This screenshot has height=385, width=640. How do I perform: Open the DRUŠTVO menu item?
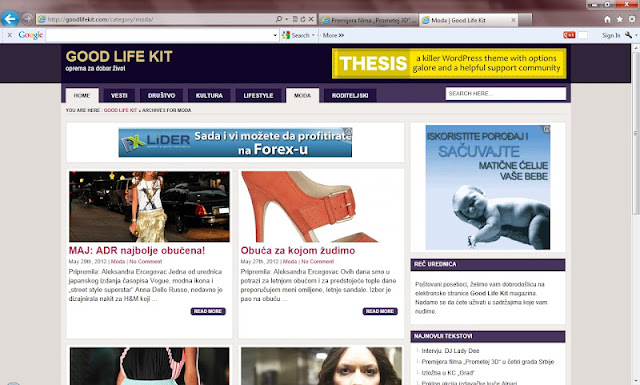click(x=162, y=96)
